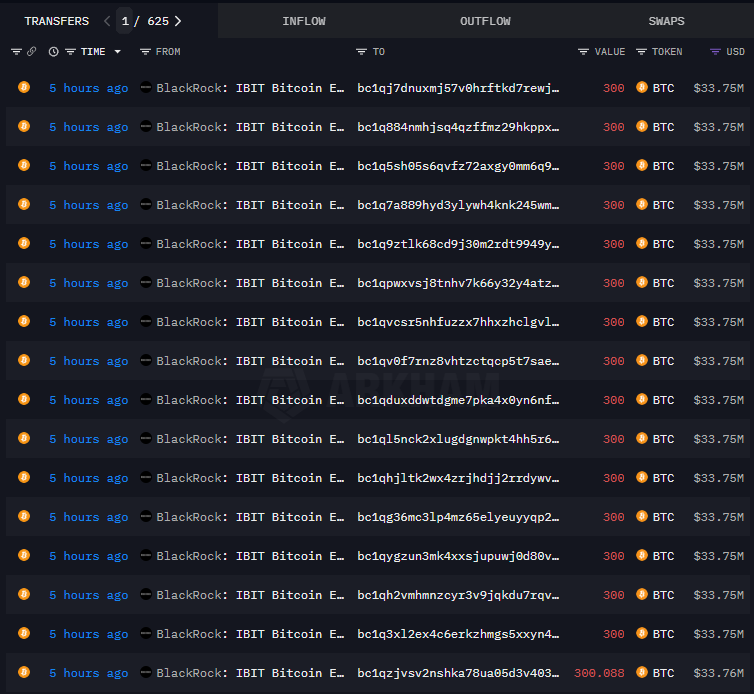
Task: Open address bc1q884nmhjsq4qzffmz29hkppx
Action: pyautogui.click(x=458, y=127)
